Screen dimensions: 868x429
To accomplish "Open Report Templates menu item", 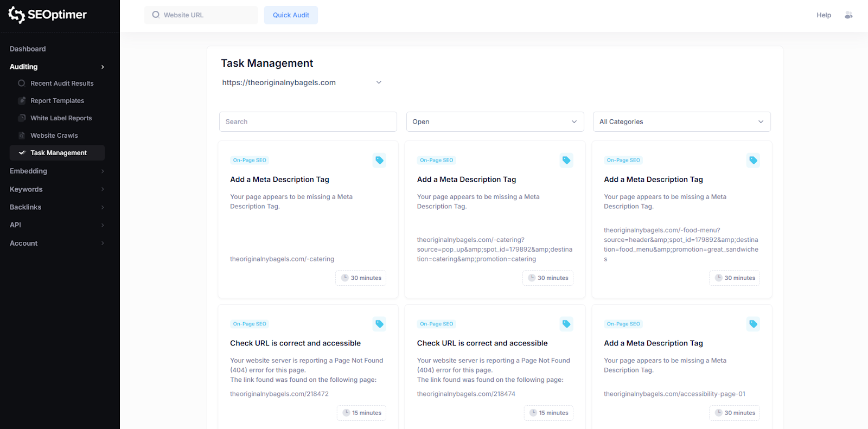I will point(57,100).
